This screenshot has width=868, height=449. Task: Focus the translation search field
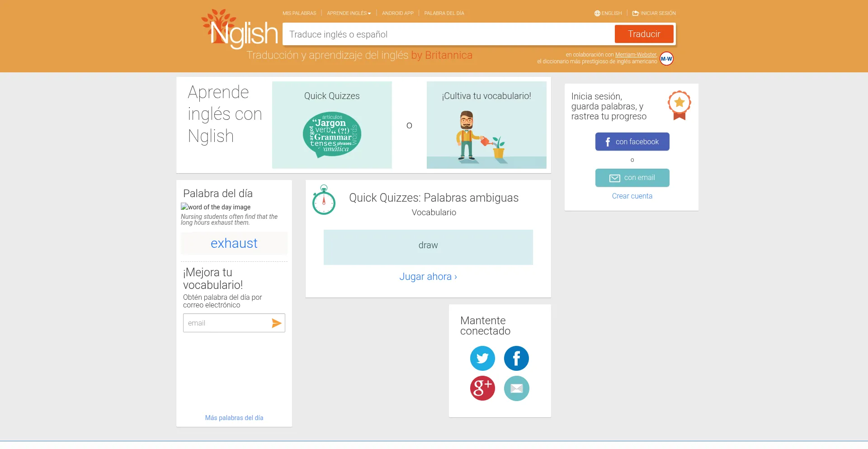(x=448, y=34)
